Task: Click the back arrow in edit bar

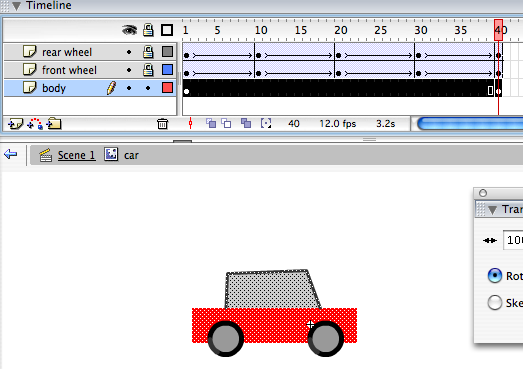Action: [10, 154]
